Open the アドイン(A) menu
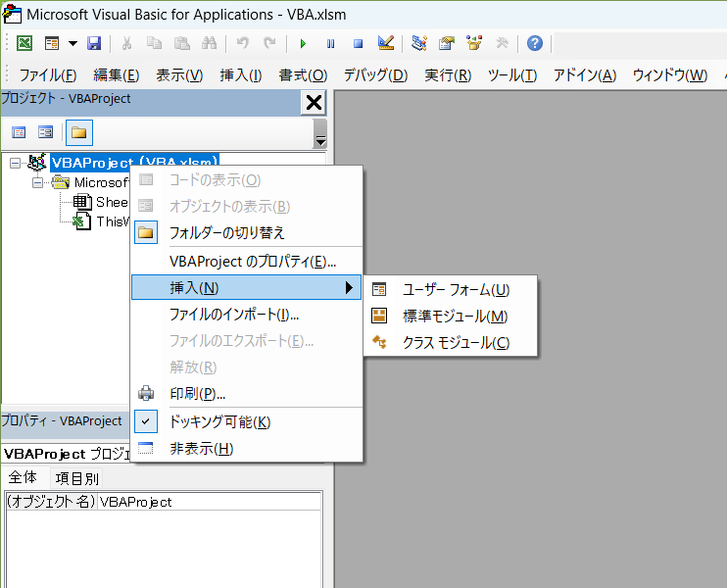This screenshot has height=588, width=727. (585, 74)
